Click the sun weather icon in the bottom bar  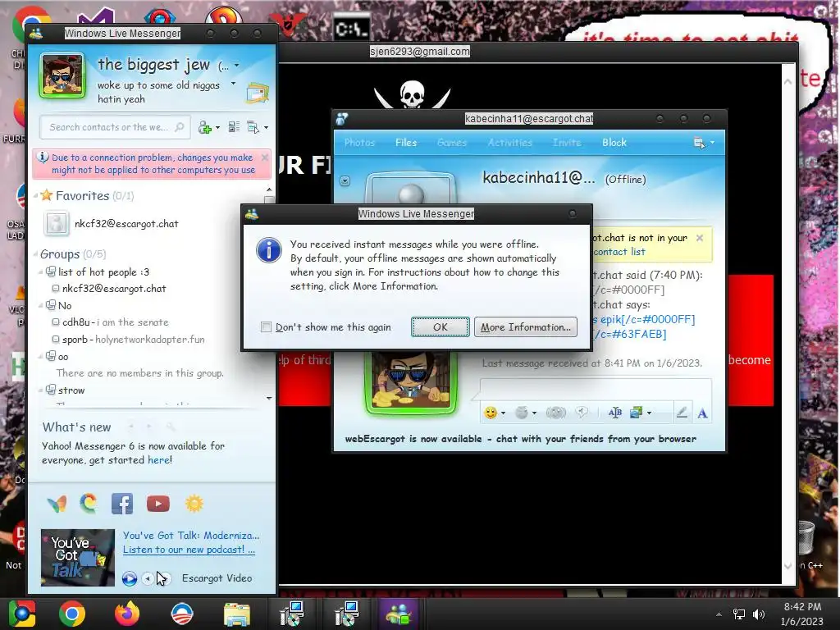[x=194, y=504]
